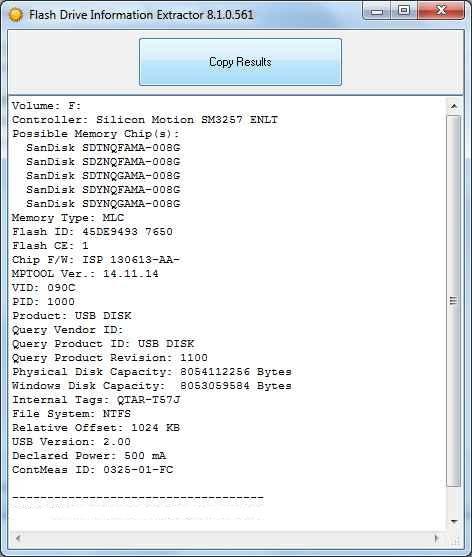The height and width of the screenshot is (557, 472).
Task: Click the 'Query Vendor ID:' line
Action: 67,330
